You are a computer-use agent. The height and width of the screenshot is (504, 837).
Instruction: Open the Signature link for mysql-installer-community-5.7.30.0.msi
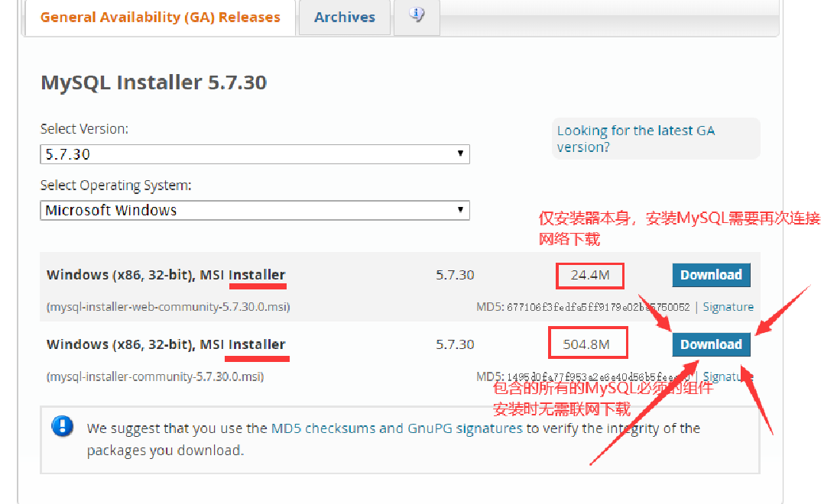(728, 376)
